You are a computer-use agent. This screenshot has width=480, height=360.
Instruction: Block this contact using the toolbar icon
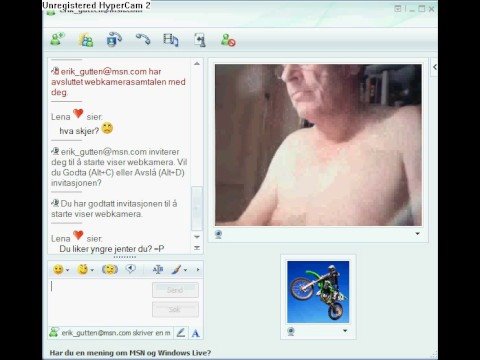coord(228,40)
